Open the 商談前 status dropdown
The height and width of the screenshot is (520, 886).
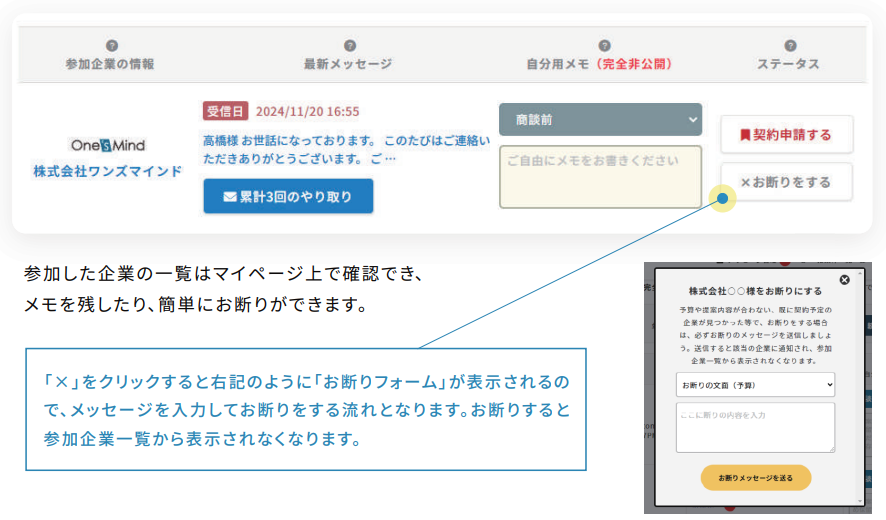coord(600,119)
